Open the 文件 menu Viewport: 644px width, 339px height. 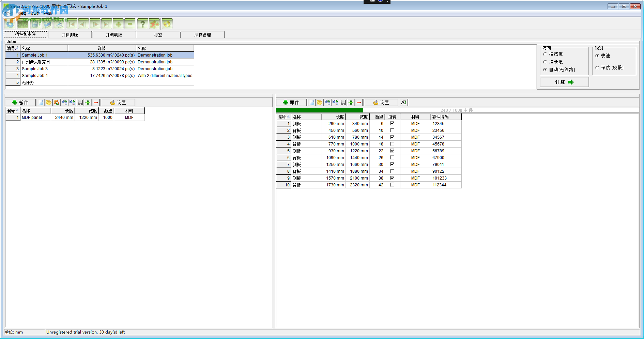pyautogui.click(x=9, y=14)
